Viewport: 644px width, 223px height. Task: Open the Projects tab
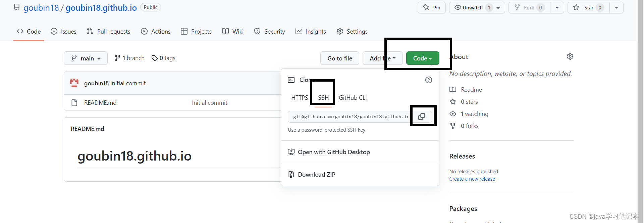[x=196, y=31]
